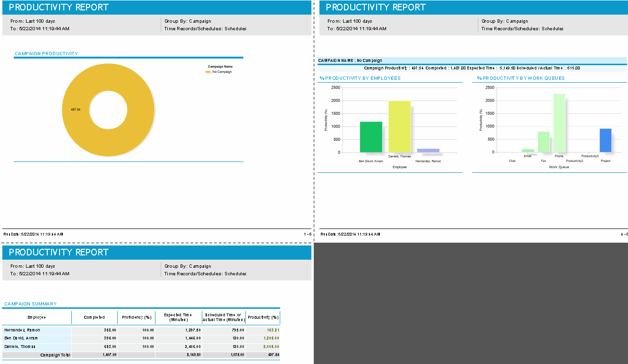Select the purple bar for Hernandez, Ramon
Viewport: 628px width, 364px height.
[x=428, y=150]
